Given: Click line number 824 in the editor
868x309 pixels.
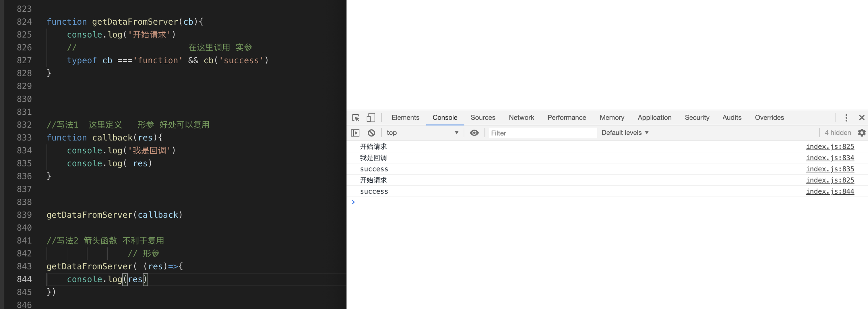Looking at the screenshot, I should click(24, 21).
